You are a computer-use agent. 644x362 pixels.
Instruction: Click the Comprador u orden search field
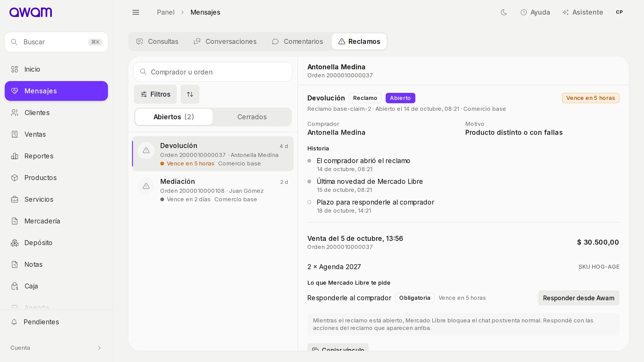click(x=213, y=72)
